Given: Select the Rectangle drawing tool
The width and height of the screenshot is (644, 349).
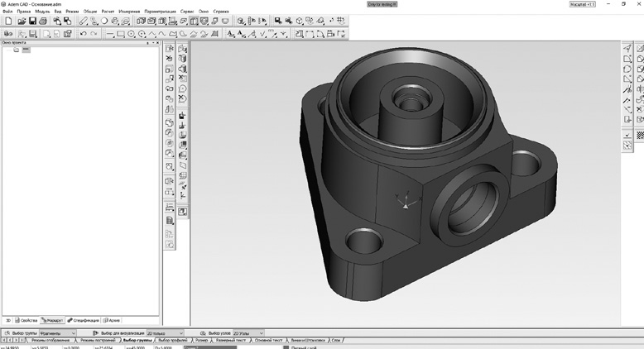Looking at the screenshot, I should point(121,34).
